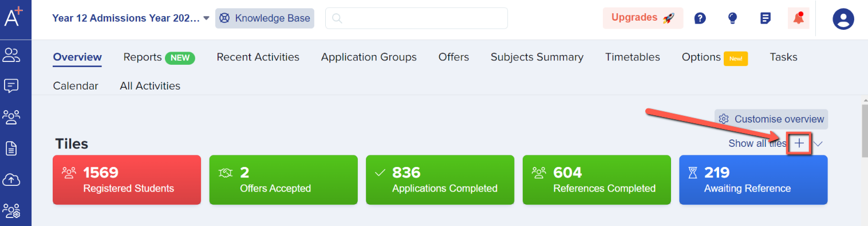
Task: Open the students icon in the sidebar
Action: (x=11, y=55)
